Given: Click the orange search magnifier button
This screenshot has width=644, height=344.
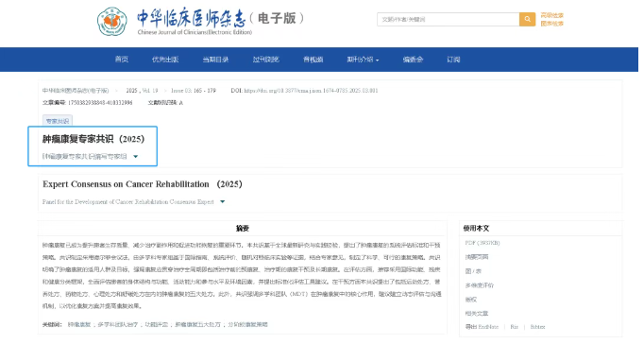Looking at the screenshot, I should [x=527, y=19].
